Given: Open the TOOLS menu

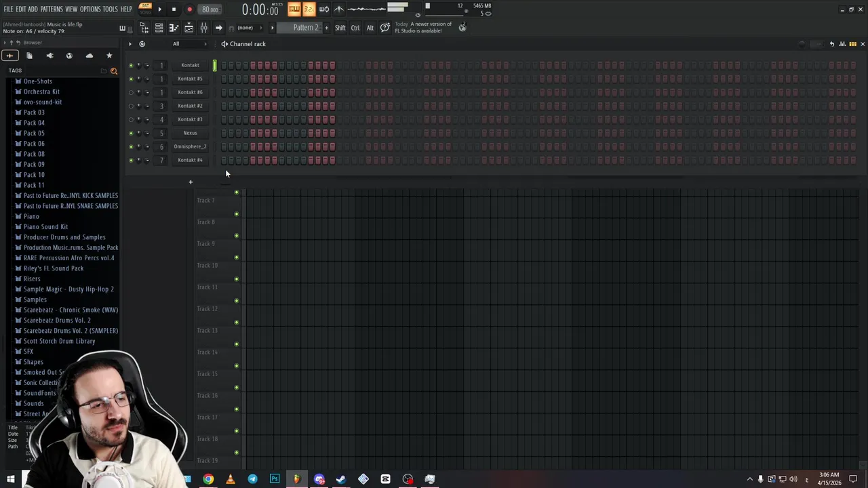Looking at the screenshot, I should [110, 9].
